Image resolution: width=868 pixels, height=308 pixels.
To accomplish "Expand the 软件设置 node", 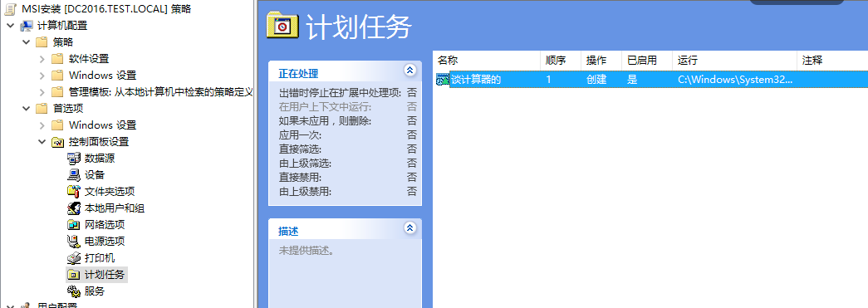I will 42,59.
